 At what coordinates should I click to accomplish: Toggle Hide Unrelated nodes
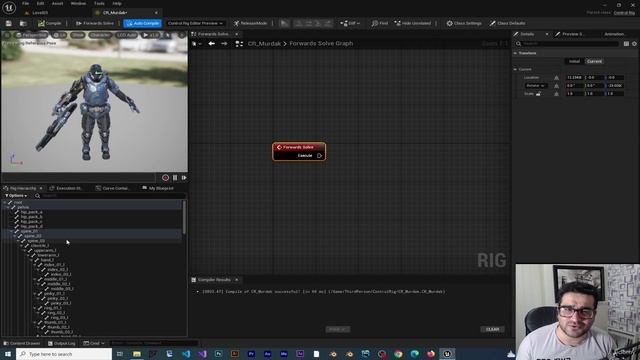412,23
